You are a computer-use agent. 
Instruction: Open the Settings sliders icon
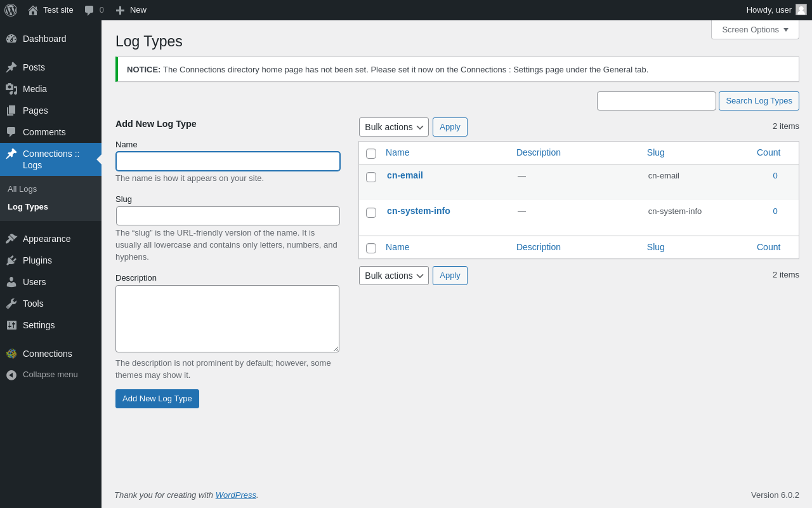pyautogui.click(x=11, y=325)
